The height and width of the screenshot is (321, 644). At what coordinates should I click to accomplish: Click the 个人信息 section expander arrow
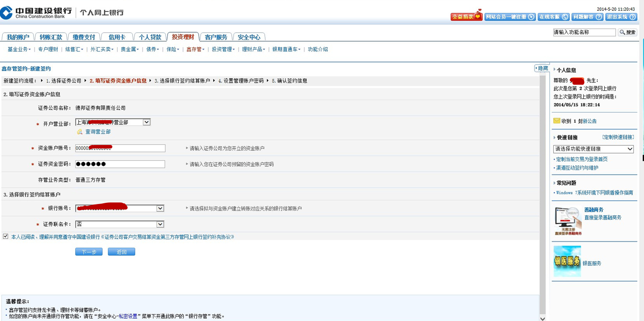point(554,70)
